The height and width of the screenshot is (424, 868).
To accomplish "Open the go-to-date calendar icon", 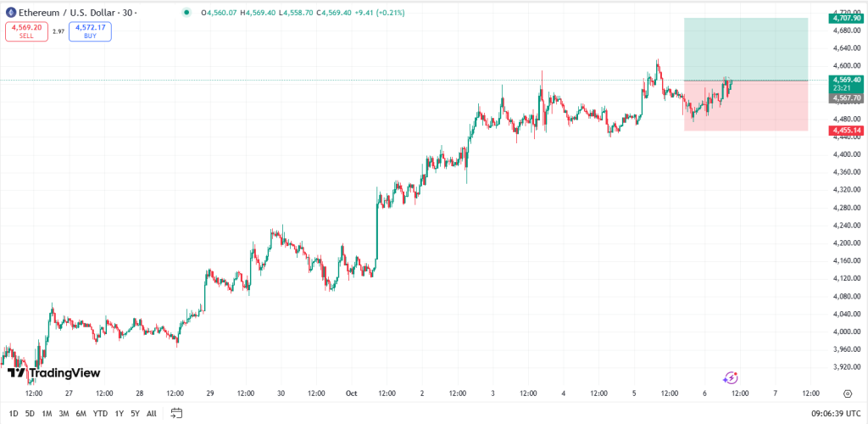I will coord(177,413).
